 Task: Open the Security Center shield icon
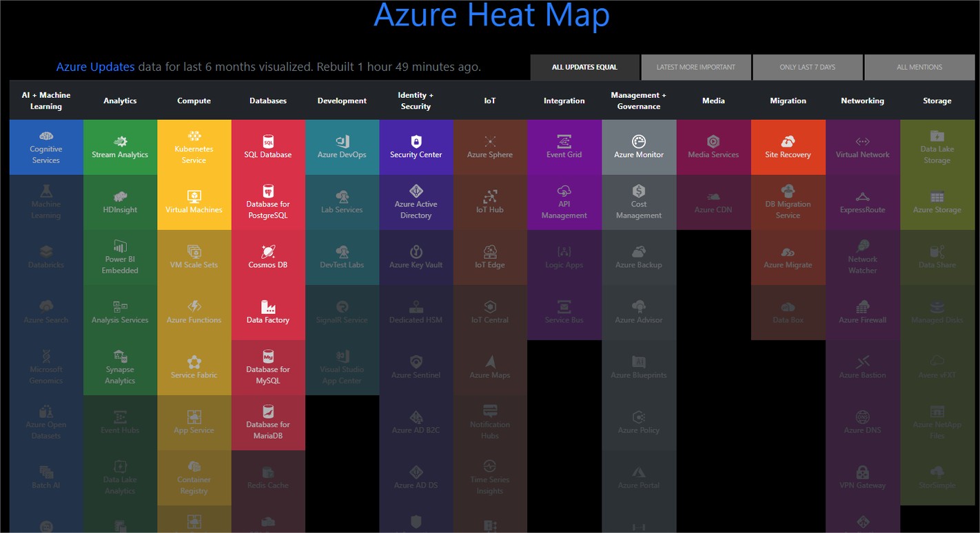pyautogui.click(x=416, y=141)
